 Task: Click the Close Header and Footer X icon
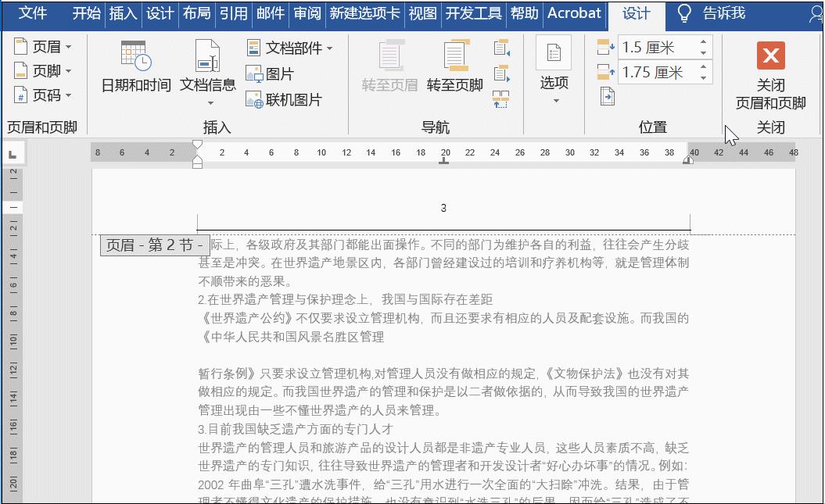pyautogui.click(x=770, y=56)
